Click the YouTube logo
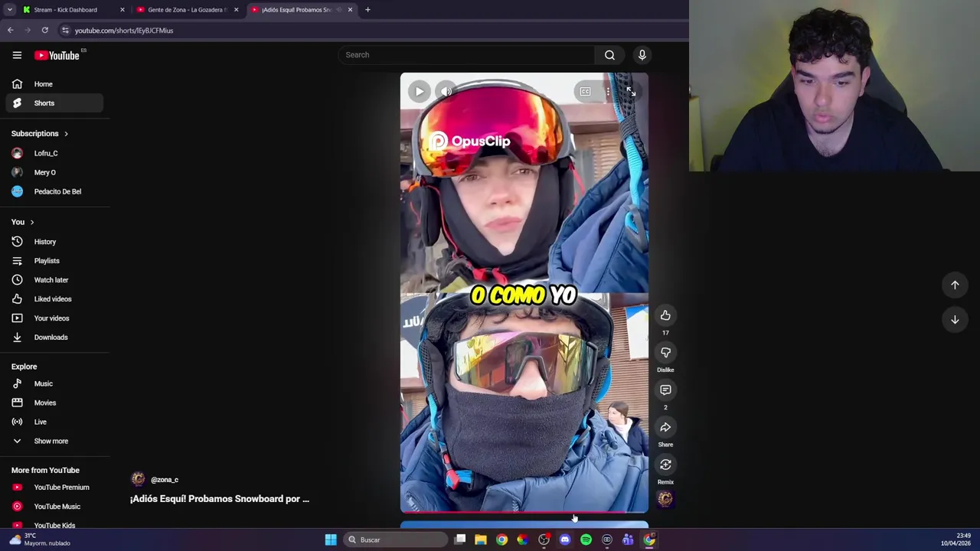 [x=57, y=55]
